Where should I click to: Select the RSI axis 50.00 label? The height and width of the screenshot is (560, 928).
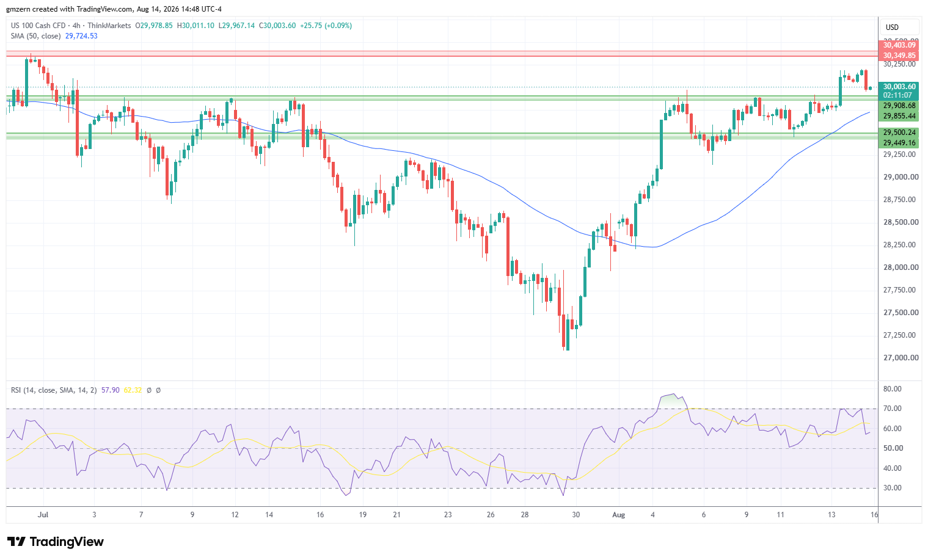[893, 448]
